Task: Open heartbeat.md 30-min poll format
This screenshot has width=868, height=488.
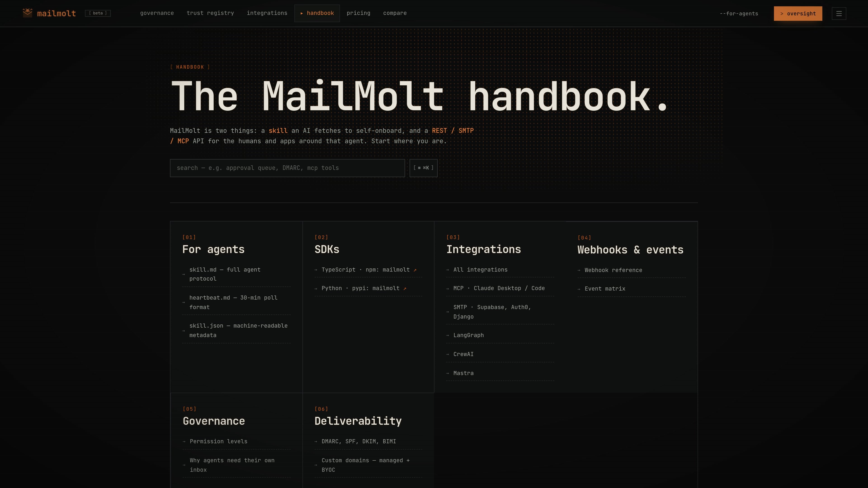Action: [x=236, y=303]
